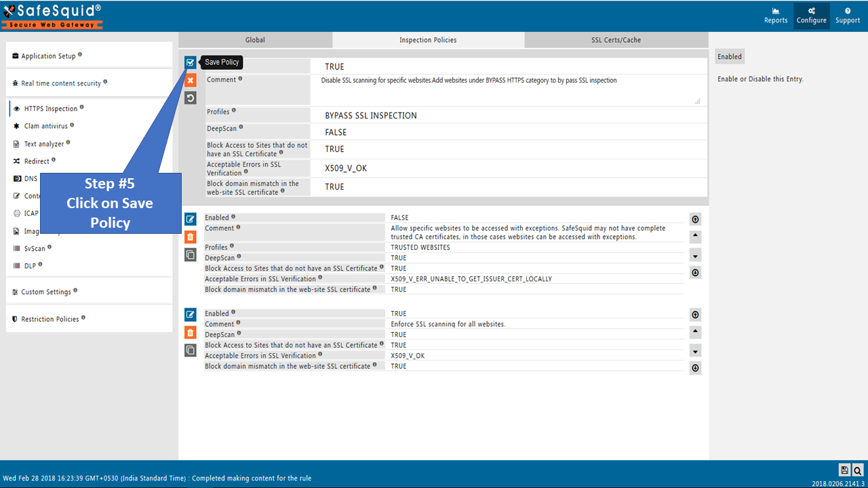Click the save config icon in footer
This screenshot has height=488, width=868.
(844, 470)
